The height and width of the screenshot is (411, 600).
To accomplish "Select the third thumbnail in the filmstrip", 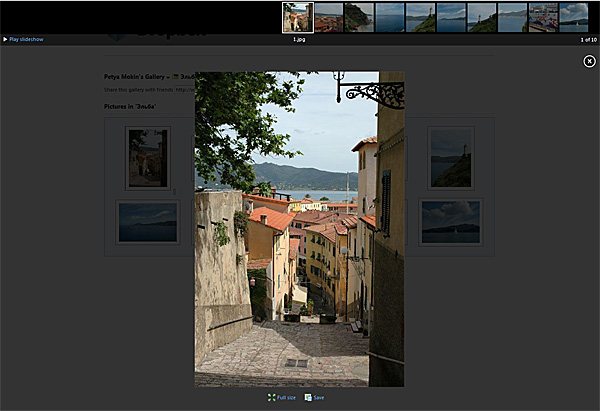I will click(x=359, y=17).
